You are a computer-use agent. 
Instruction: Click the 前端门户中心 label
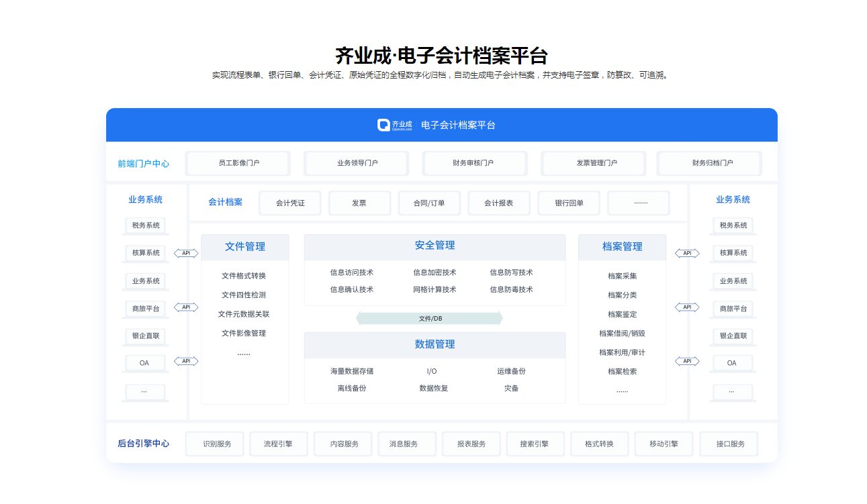[x=143, y=164]
